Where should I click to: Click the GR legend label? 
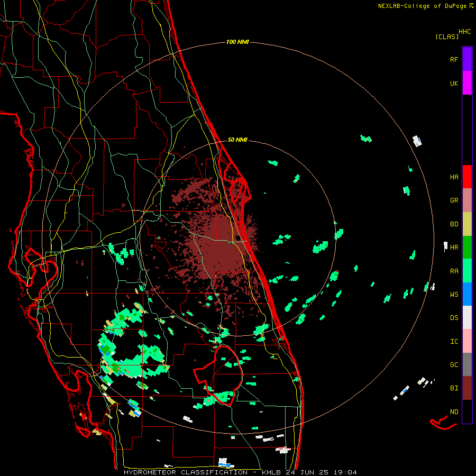click(x=454, y=200)
